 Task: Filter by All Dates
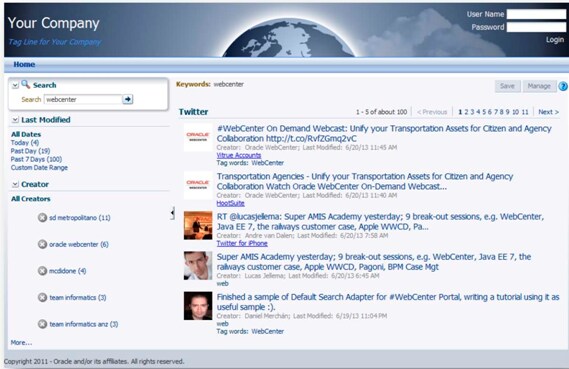[26, 134]
